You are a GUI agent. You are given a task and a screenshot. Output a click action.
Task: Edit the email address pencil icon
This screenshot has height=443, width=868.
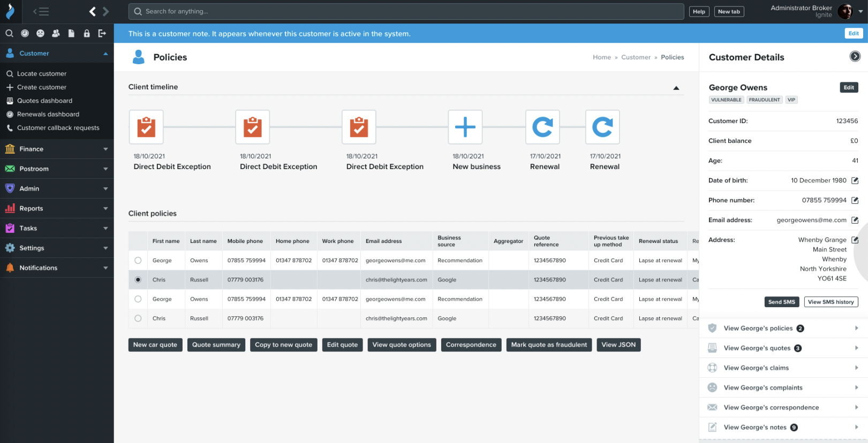pos(855,220)
